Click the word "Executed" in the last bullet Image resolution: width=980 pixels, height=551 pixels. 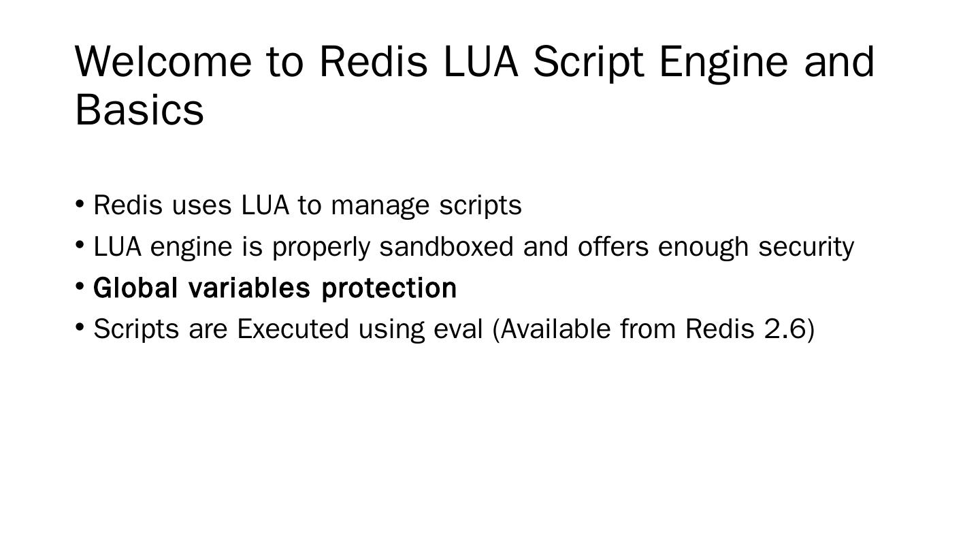pos(293,329)
